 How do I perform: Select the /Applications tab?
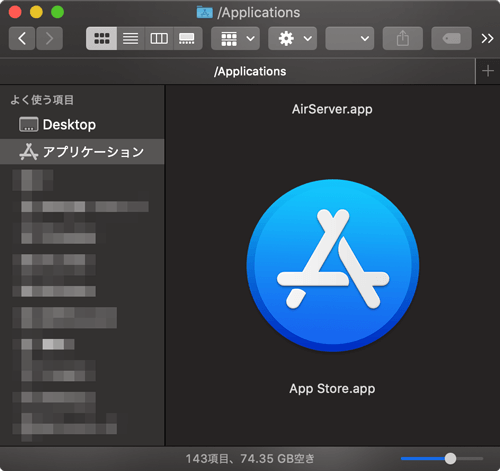tap(237, 71)
